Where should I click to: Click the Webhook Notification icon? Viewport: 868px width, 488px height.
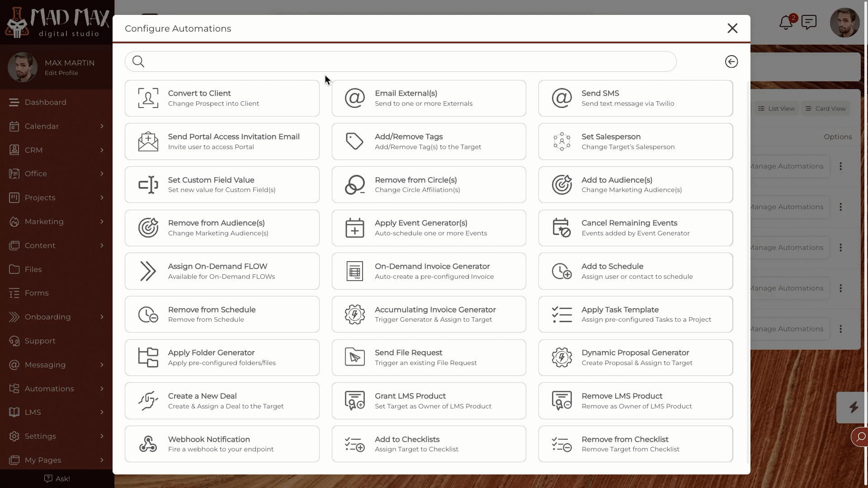pos(147,444)
